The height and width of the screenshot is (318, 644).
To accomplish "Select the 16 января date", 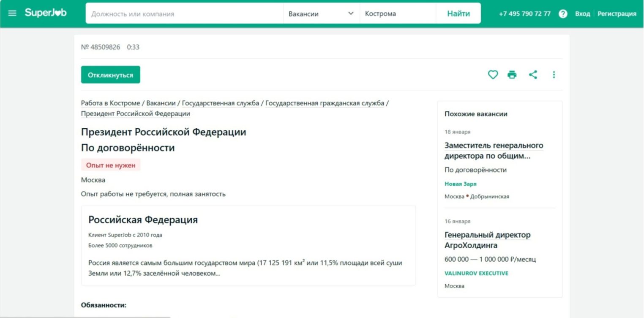I will click(x=457, y=221).
